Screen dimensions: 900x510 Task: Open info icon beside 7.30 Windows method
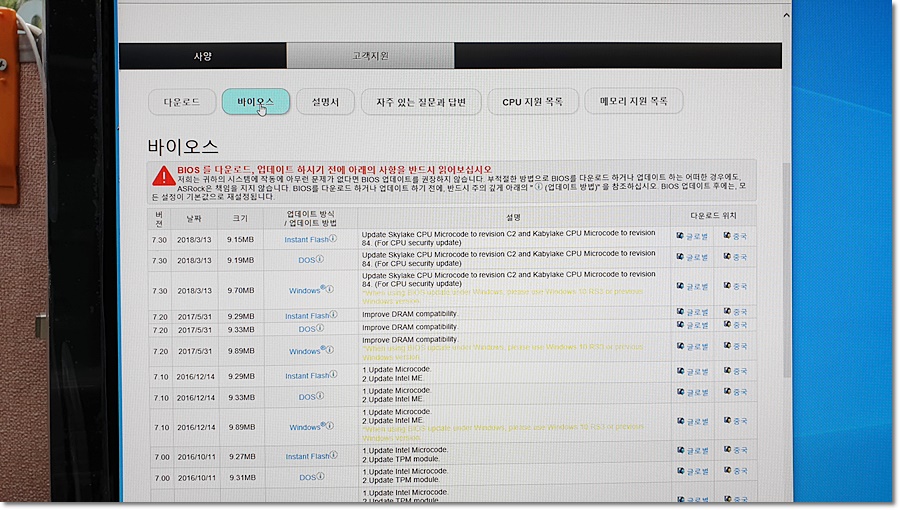coord(329,289)
